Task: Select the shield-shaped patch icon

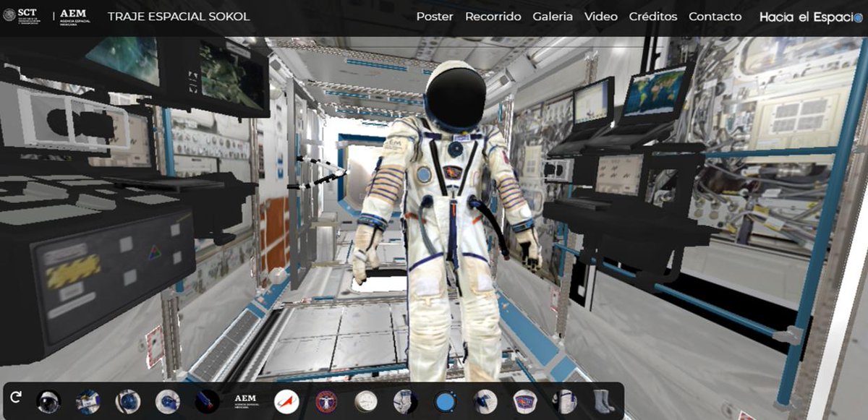Action: click(524, 400)
